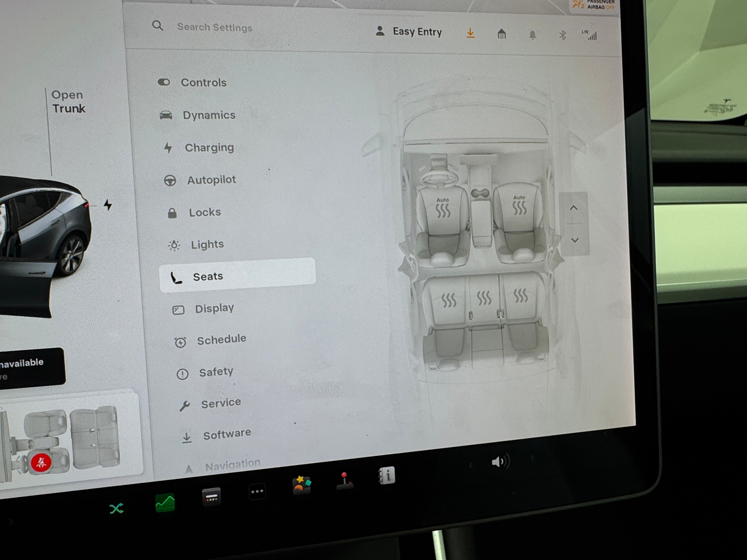Open the Easy Entry driver profile menu
The image size is (747, 560).
[409, 32]
